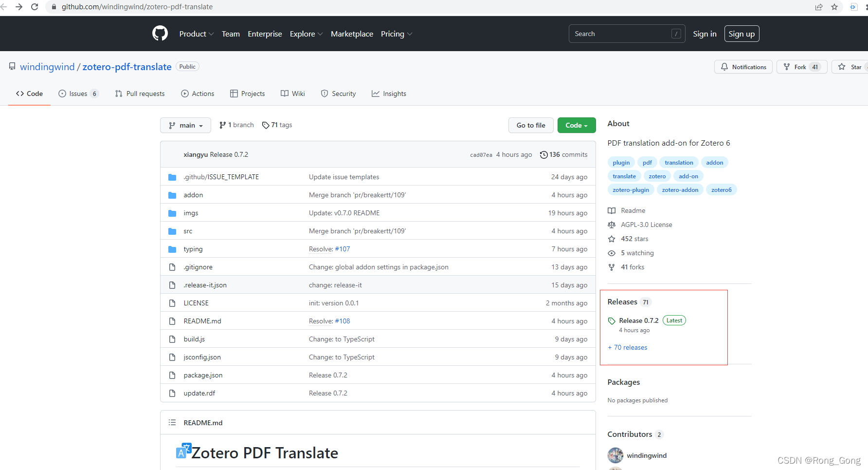Screen dimensions: 868x470
Task: Click the zotero-plugin topic tag
Action: (x=631, y=190)
